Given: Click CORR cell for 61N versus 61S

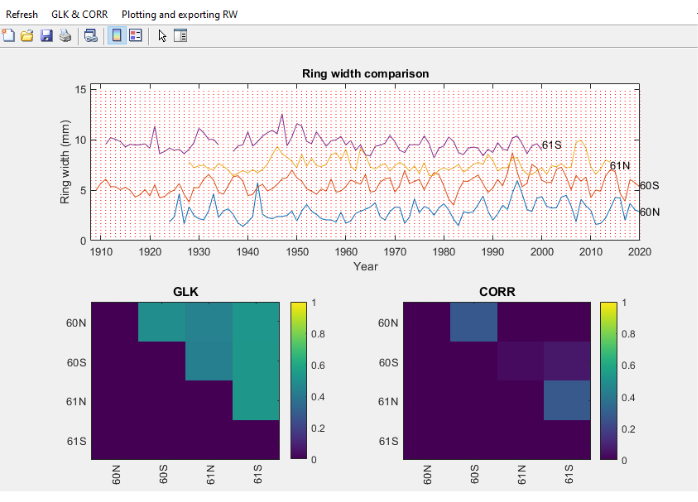Looking at the screenshot, I should pyautogui.click(x=567, y=400).
